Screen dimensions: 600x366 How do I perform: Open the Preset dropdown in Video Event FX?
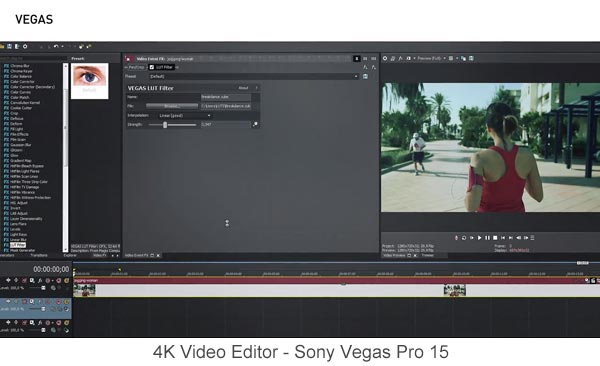point(254,76)
